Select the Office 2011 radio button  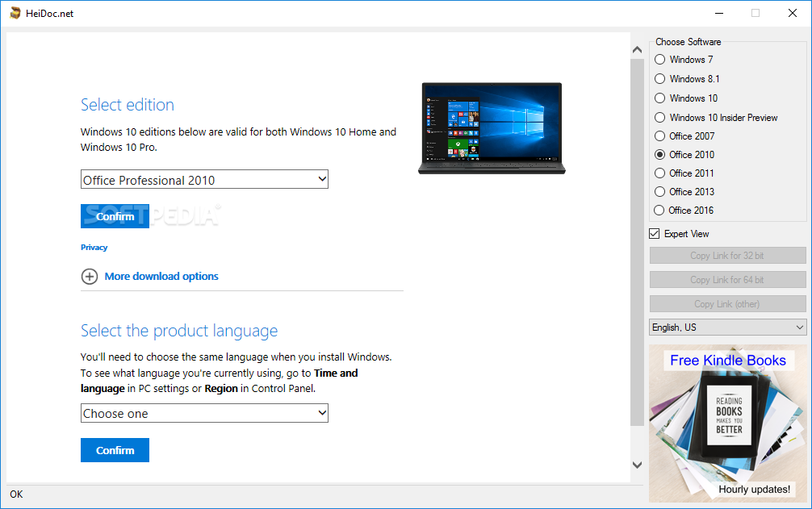659,173
